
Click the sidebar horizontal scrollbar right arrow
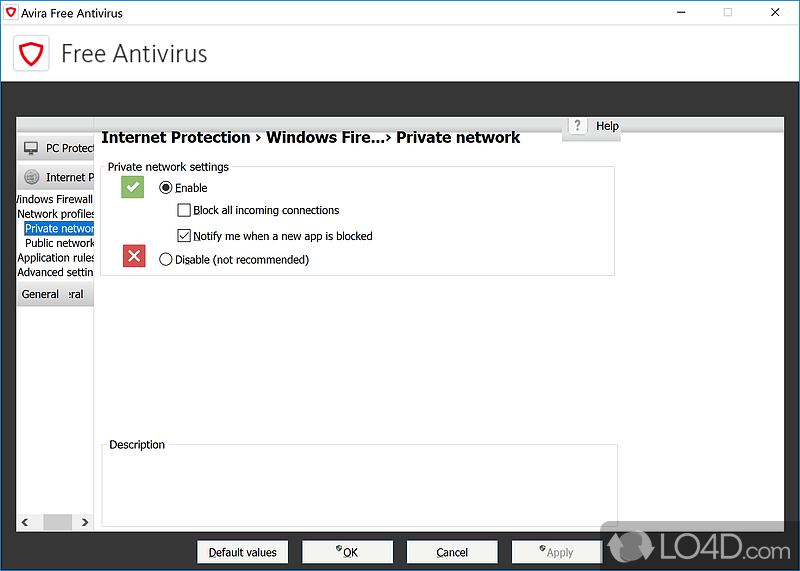(x=84, y=522)
